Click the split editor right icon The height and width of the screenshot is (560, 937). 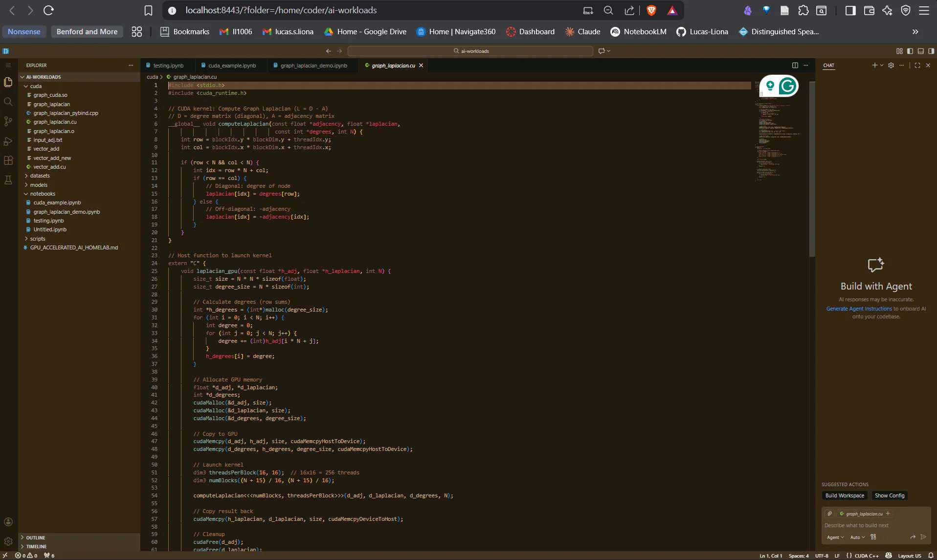(x=795, y=65)
